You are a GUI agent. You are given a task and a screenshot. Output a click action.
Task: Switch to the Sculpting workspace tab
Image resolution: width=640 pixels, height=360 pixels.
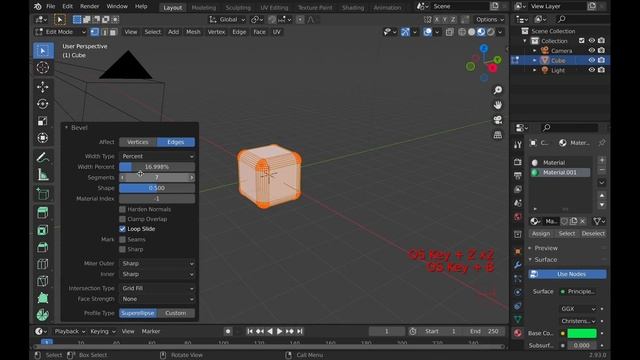pos(238,8)
